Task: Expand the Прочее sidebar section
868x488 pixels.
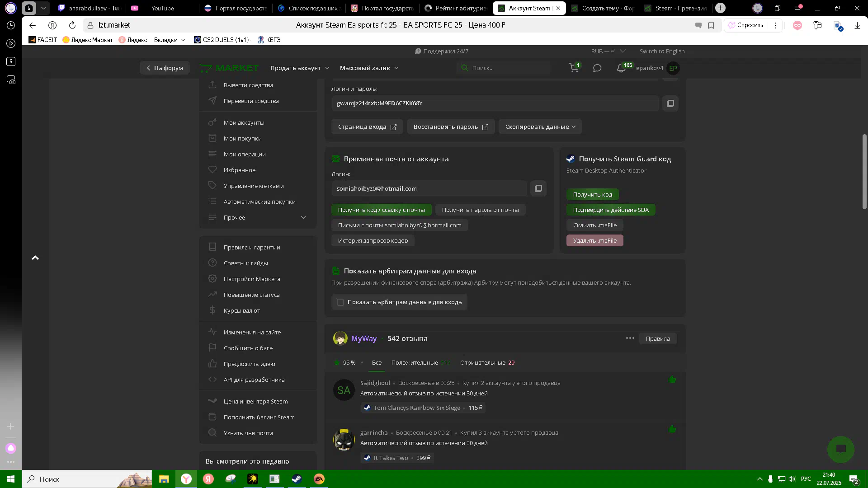Action: [x=258, y=217]
